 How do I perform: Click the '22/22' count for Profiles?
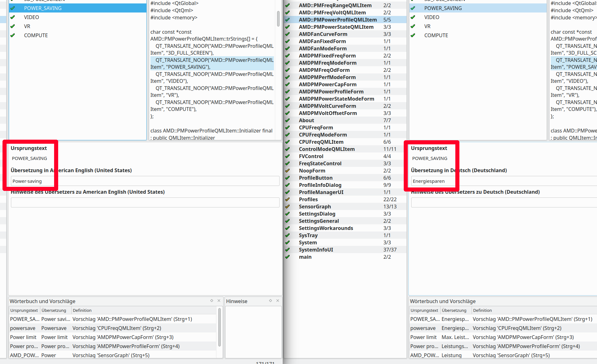pos(390,199)
